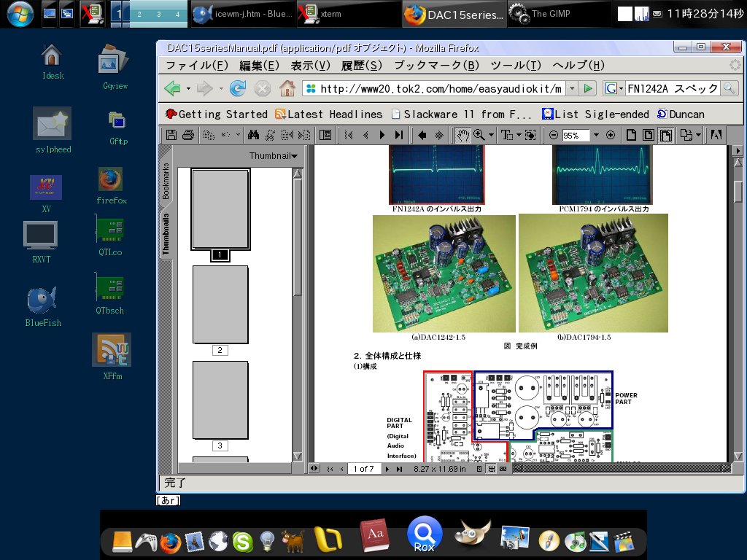Switch the PDF to single page layout
This screenshot has width=747, height=560.
point(478,469)
